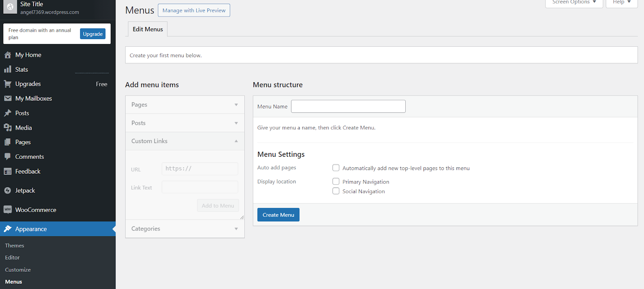
Task: Enable automatically adding new top-level pages
Action: coord(336,168)
